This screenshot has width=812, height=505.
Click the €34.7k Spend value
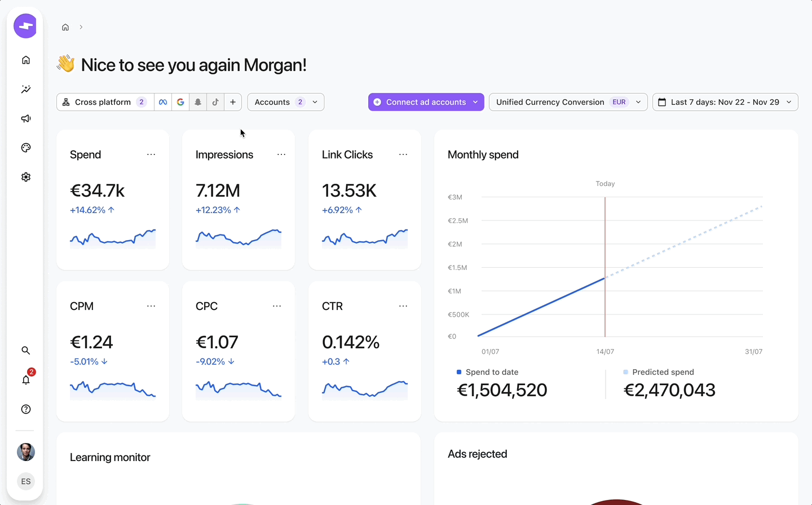[x=98, y=191]
